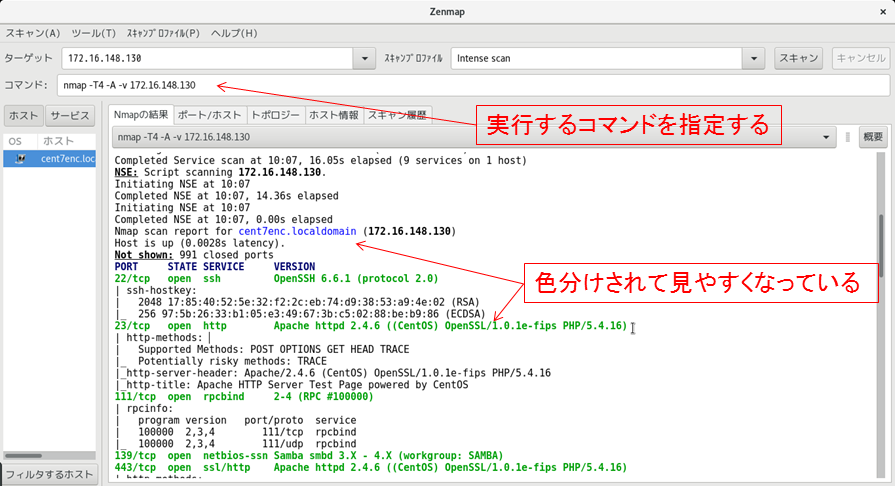Open the スキャンプロファイル(P) menu

163,33
